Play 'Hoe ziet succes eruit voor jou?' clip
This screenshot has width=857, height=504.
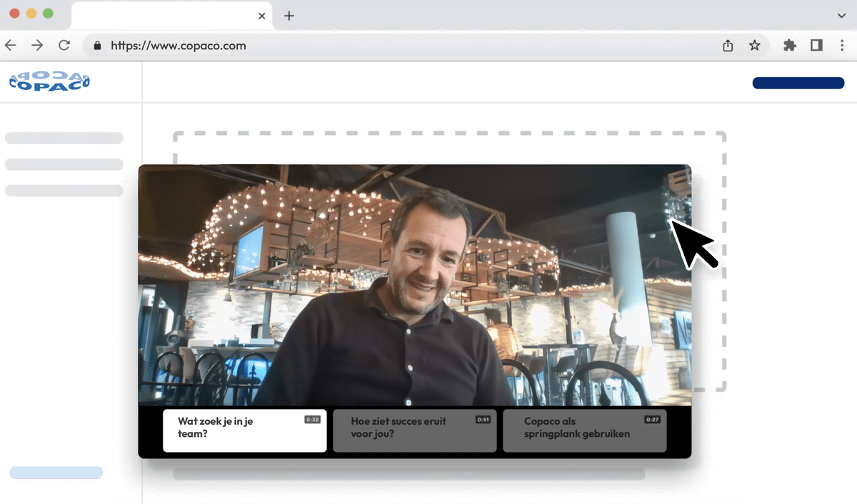414,430
